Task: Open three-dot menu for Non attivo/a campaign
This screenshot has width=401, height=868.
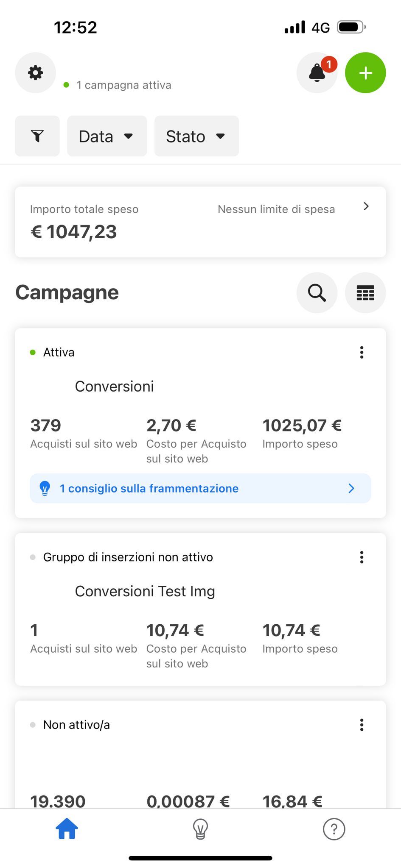Action: pyautogui.click(x=362, y=725)
